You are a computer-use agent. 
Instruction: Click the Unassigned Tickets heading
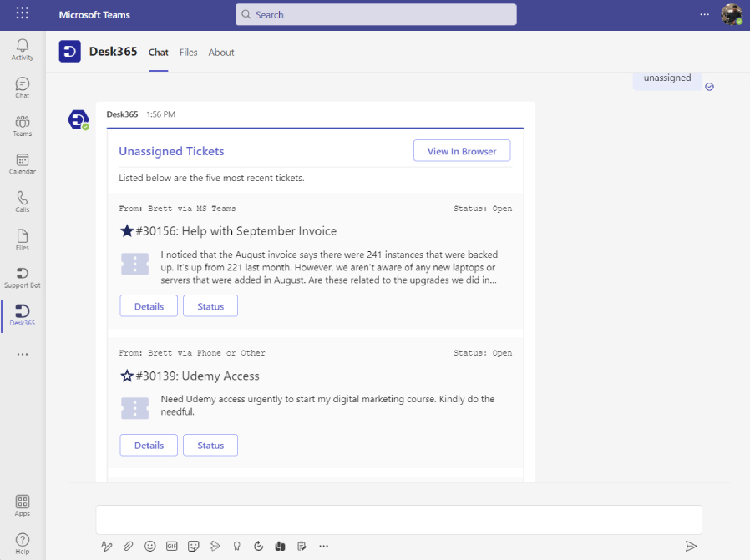pyautogui.click(x=171, y=151)
